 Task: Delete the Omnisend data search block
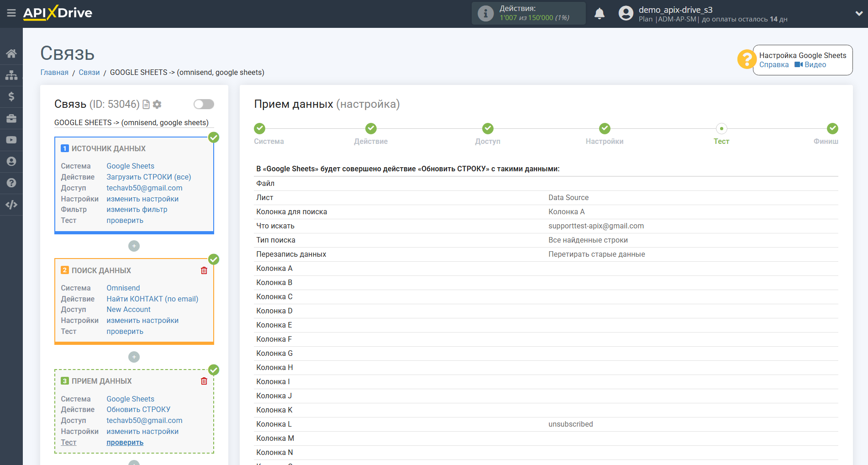tap(204, 270)
